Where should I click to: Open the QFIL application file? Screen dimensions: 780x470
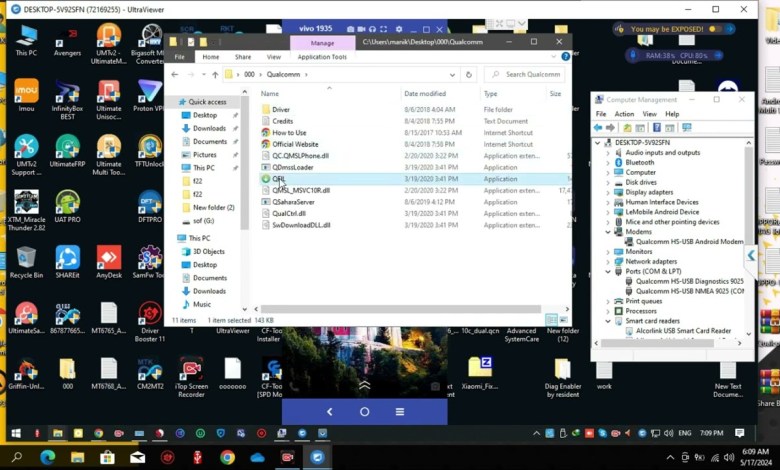click(x=279, y=179)
